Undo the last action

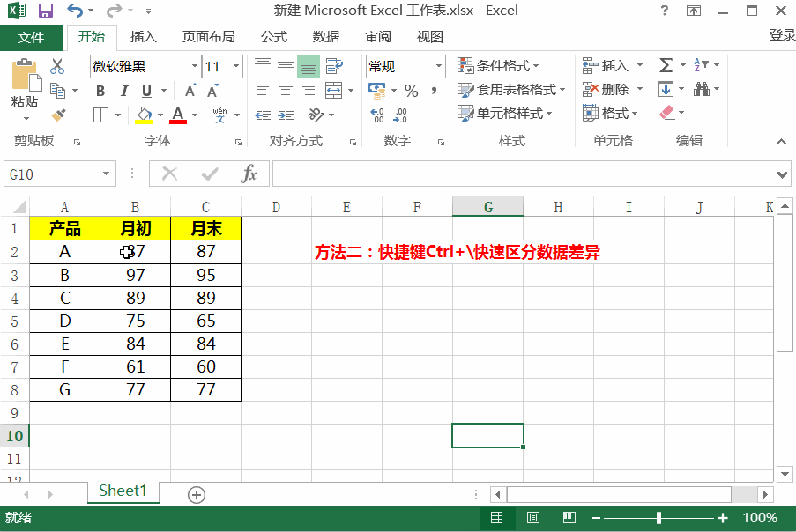coord(75,11)
